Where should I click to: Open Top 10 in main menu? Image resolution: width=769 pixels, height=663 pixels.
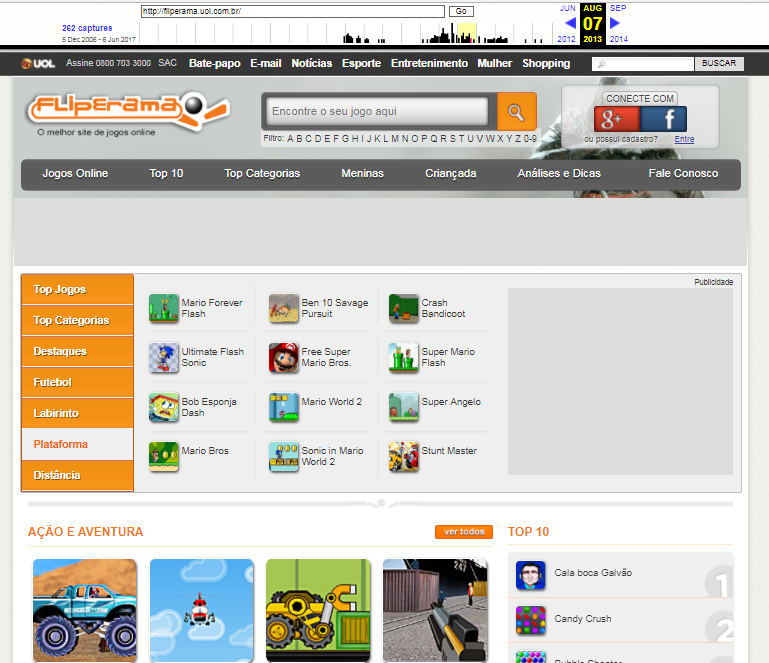click(x=166, y=174)
